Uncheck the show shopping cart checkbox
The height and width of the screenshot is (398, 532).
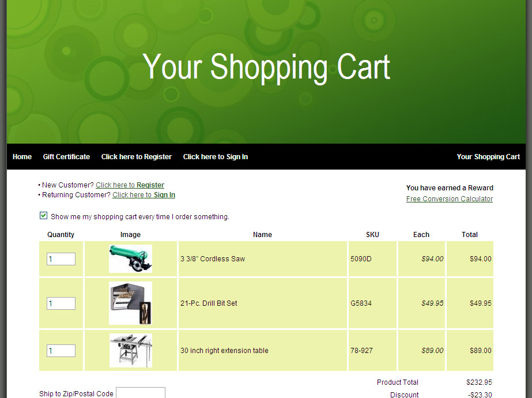(43, 216)
